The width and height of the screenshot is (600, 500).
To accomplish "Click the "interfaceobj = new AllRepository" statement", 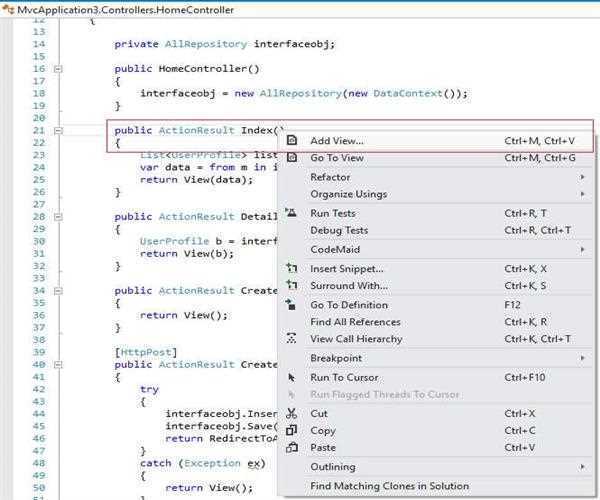I will tap(304, 93).
